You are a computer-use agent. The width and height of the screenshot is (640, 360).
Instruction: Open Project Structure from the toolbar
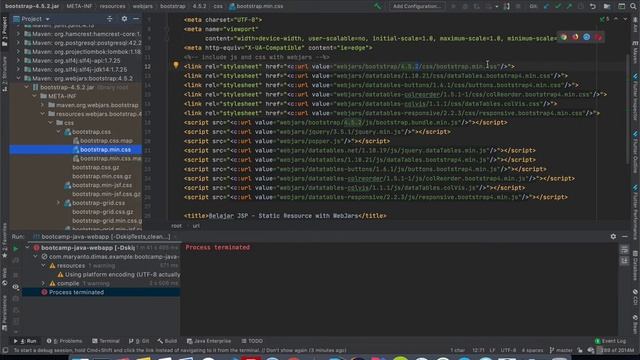click(607, 6)
